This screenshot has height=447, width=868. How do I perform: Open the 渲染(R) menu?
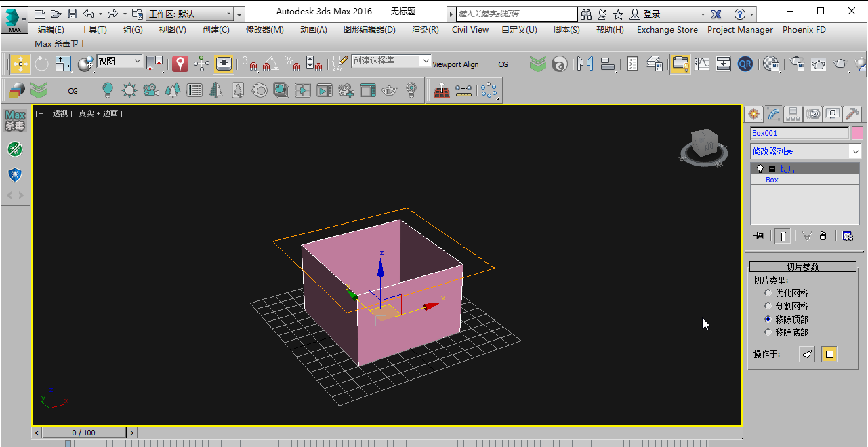click(x=425, y=30)
